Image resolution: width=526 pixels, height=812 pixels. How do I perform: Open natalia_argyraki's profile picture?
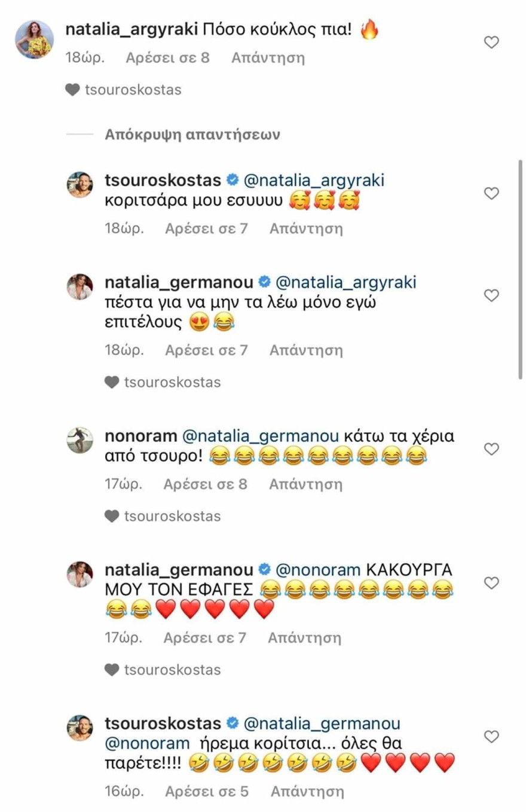click(x=34, y=39)
